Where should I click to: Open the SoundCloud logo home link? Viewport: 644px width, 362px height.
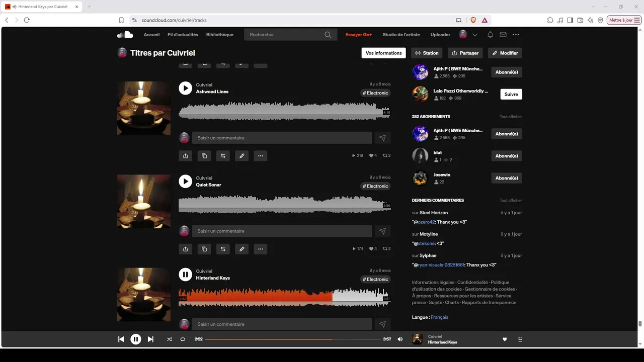point(125,35)
